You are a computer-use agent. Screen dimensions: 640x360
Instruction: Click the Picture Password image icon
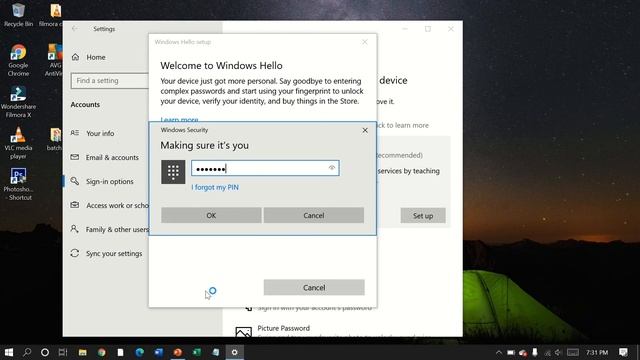click(x=243, y=332)
